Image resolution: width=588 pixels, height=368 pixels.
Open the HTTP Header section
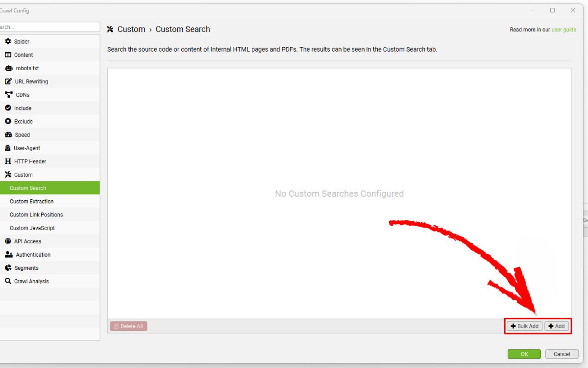click(x=29, y=161)
